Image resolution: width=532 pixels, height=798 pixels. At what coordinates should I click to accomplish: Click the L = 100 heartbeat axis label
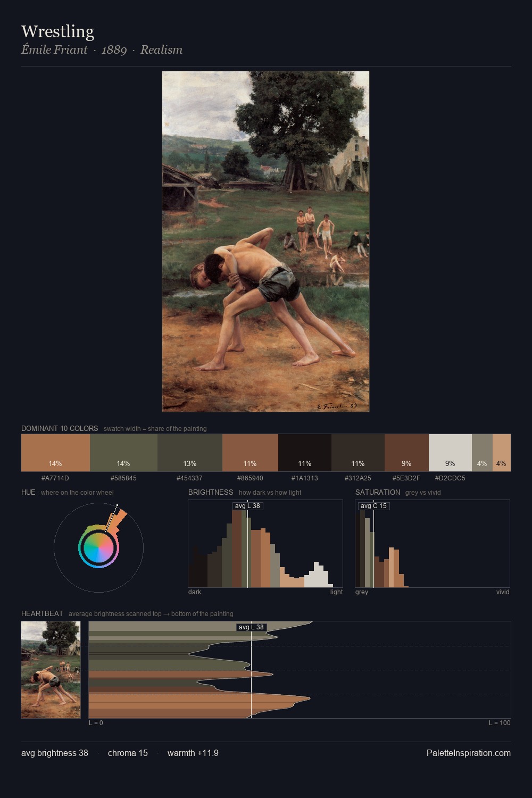point(500,722)
